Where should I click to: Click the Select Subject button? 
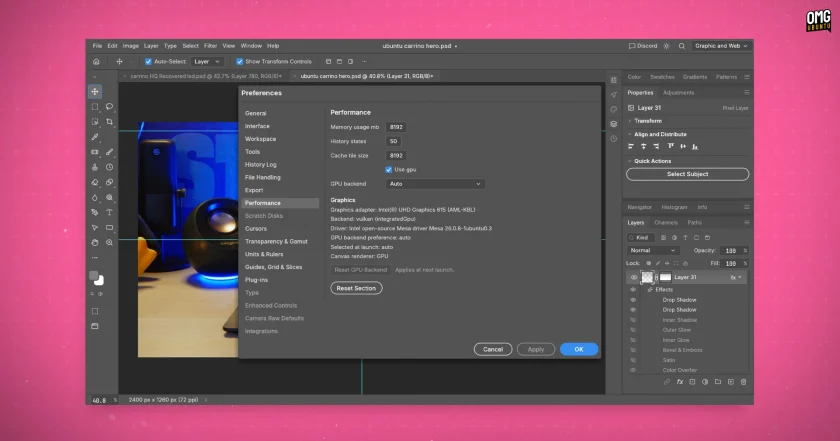tap(687, 174)
